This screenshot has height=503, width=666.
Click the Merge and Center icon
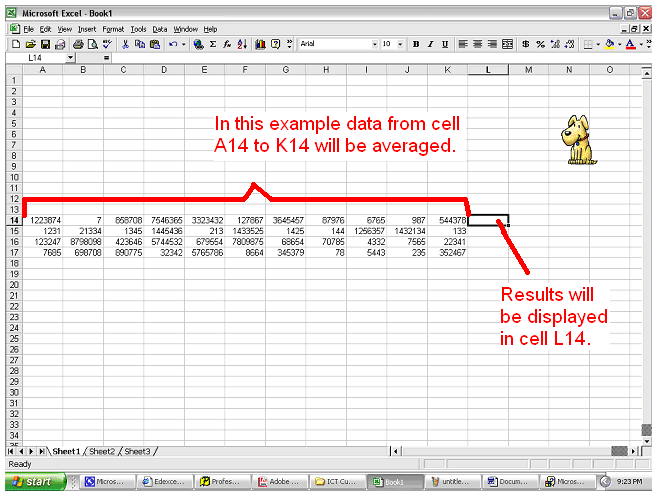pyautogui.click(x=508, y=45)
